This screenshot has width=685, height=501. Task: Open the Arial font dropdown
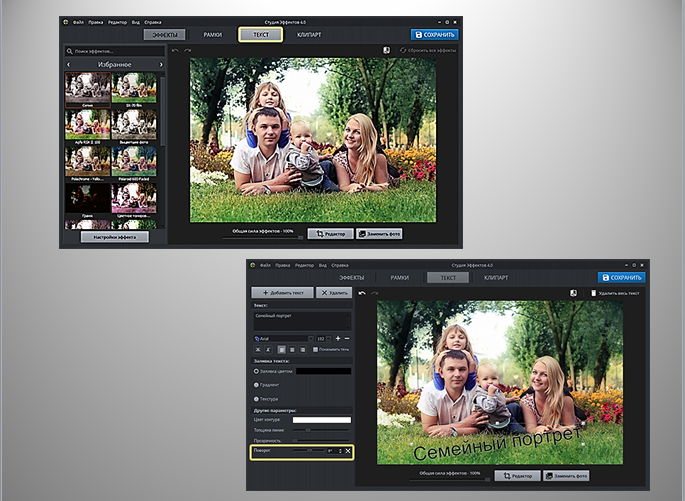pos(284,339)
